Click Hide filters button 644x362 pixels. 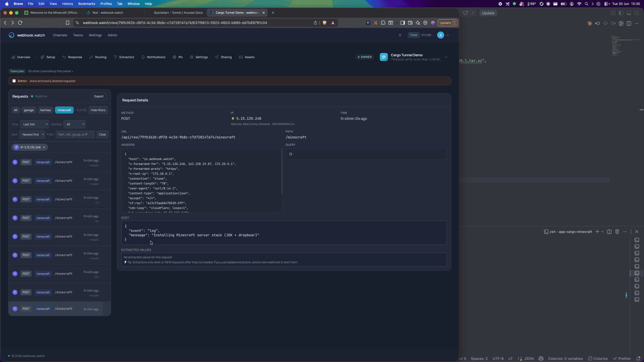pyautogui.click(x=98, y=110)
